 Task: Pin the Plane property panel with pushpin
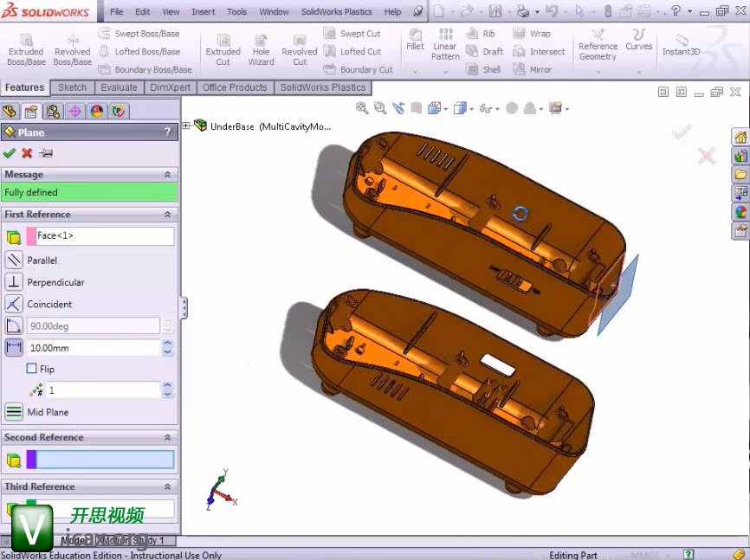pos(46,153)
